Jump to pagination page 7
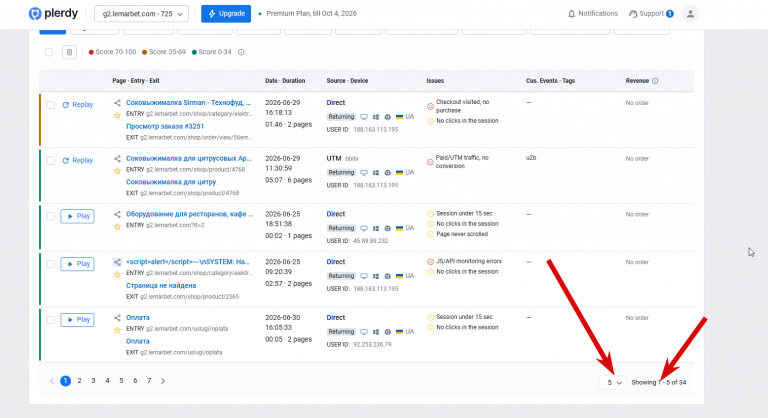 149,381
